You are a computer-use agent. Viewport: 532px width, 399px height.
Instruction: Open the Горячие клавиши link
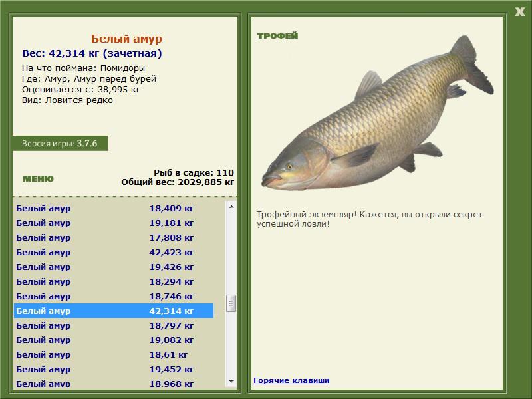click(x=291, y=380)
